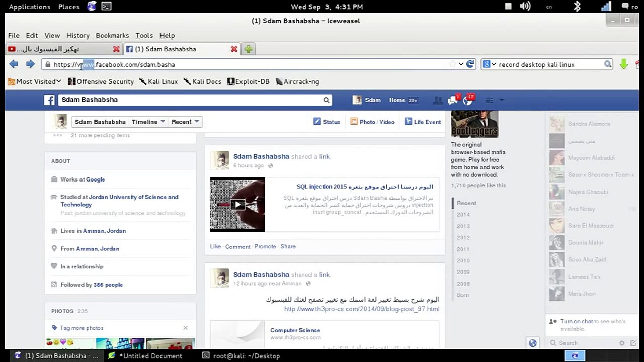Open the Bookmarks menu

[112, 35]
